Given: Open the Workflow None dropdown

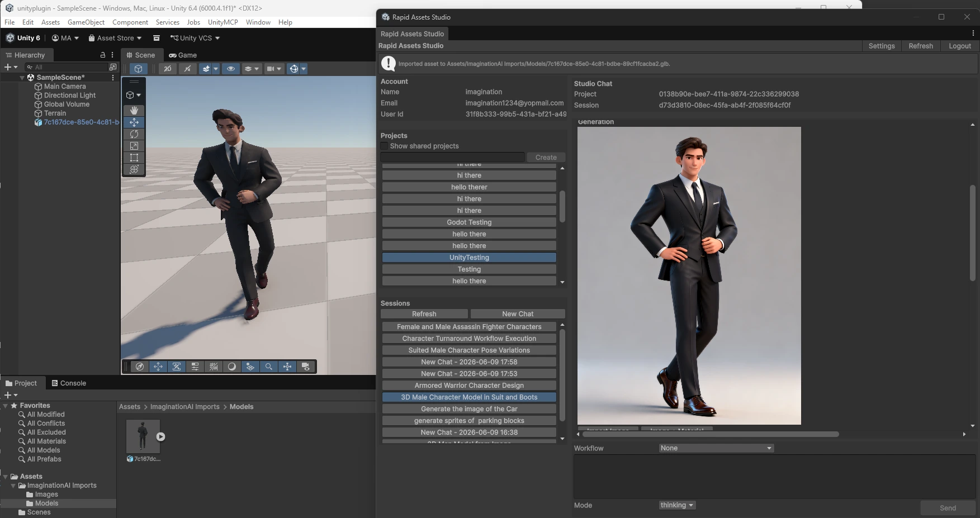Looking at the screenshot, I should pos(716,448).
